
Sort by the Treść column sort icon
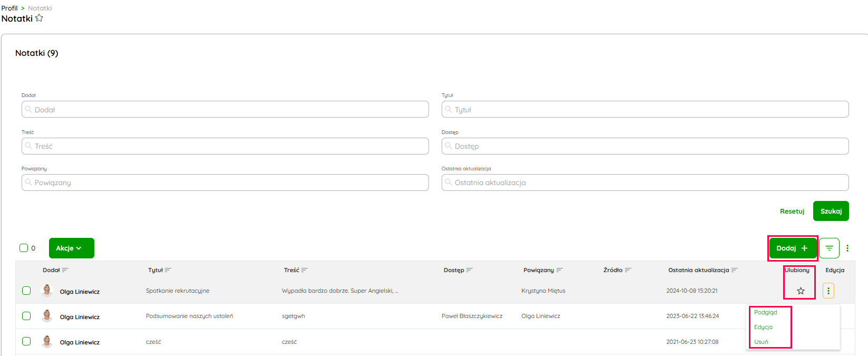(x=305, y=270)
